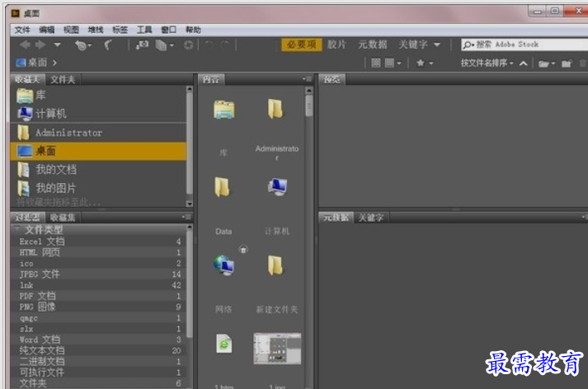Open the 文件 menu

pos(22,30)
